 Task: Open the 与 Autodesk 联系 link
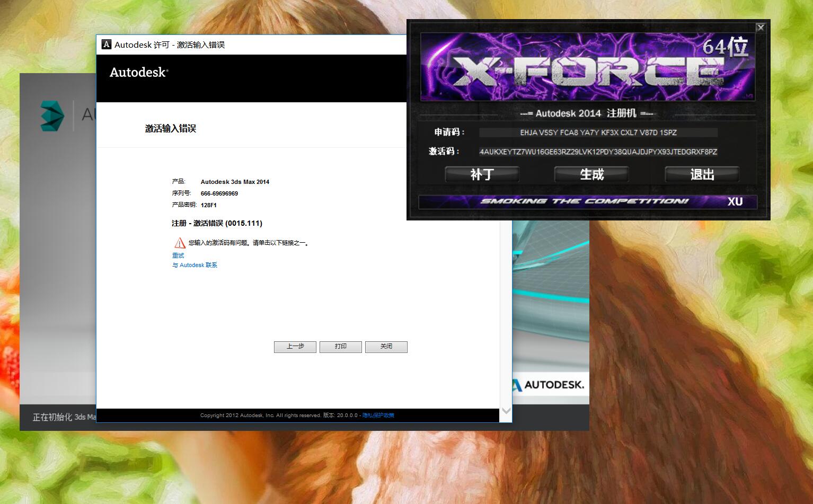click(x=195, y=265)
